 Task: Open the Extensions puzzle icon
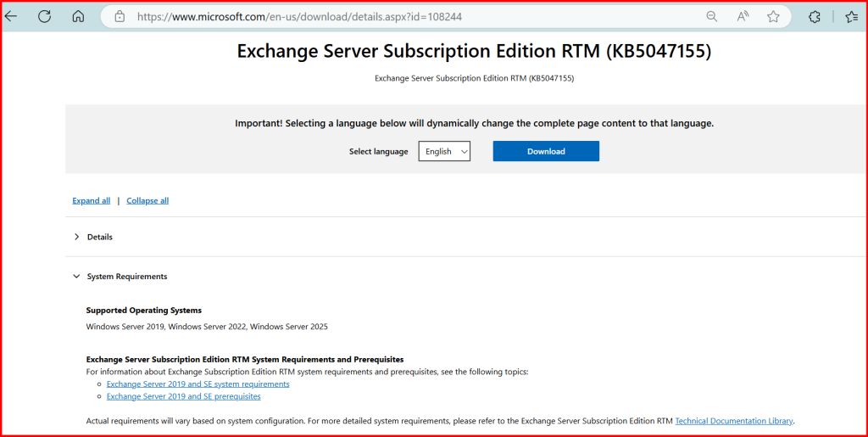pyautogui.click(x=815, y=16)
